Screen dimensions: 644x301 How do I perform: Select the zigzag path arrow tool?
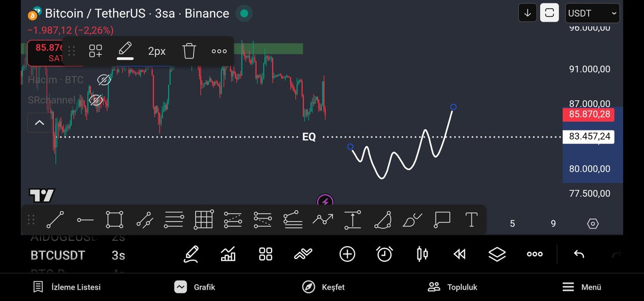[323, 220]
